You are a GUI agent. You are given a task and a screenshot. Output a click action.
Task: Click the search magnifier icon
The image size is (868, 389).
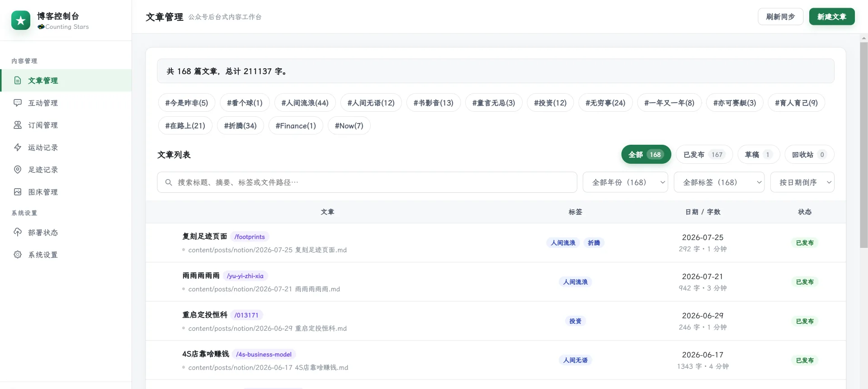pyautogui.click(x=169, y=182)
